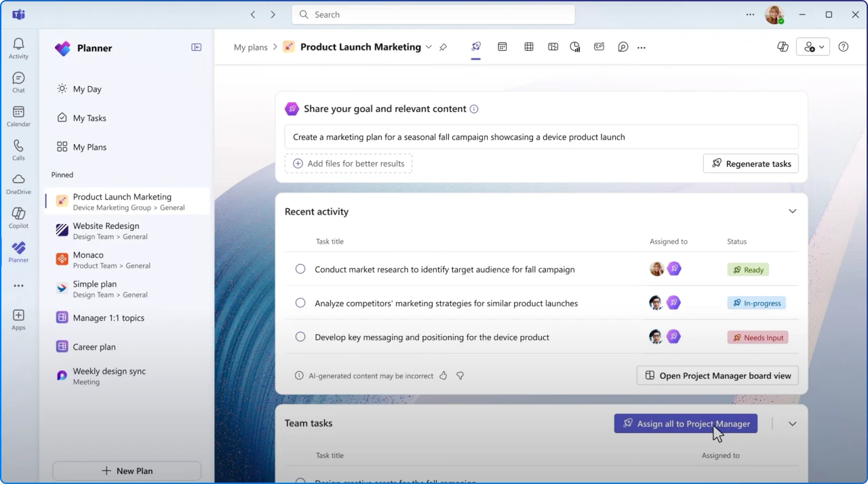Open the Activity feed in Teams rail
Screen dimensions: 868x484
[18, 48]
